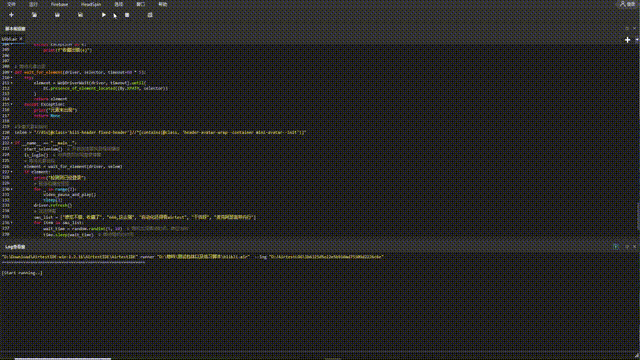The height and width of the screenshot is (360, 640).
Task: Open the 窗口 menu
Action: [x=141, y=4]
